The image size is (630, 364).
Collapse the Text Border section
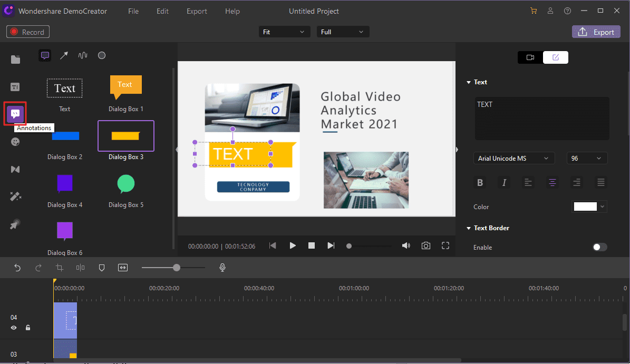coord(468,228)
